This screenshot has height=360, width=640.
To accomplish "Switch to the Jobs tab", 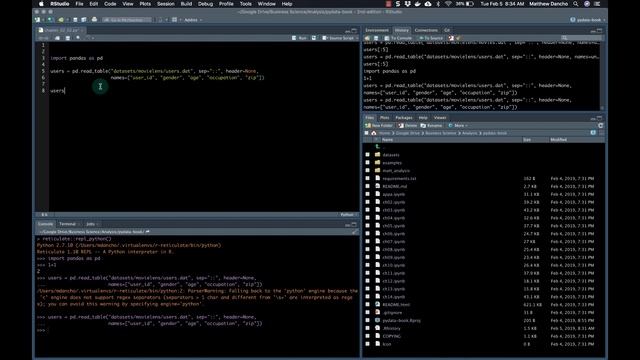I will point(90,224).
